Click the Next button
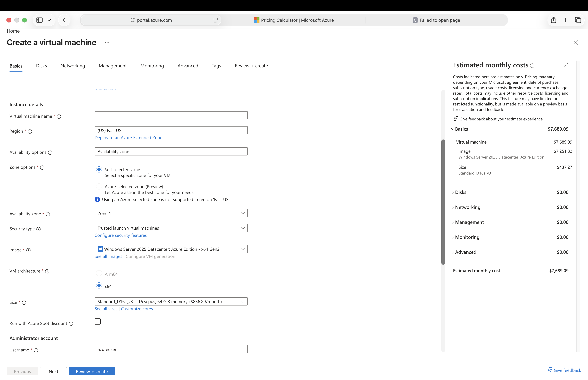Viewport: 588px width, 380px height. point(53,371)
